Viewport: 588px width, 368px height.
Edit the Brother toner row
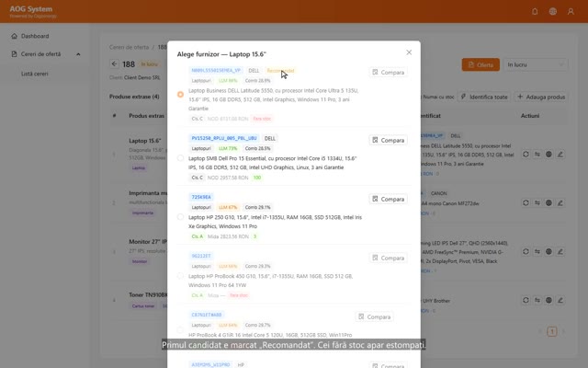click(560, 300)
